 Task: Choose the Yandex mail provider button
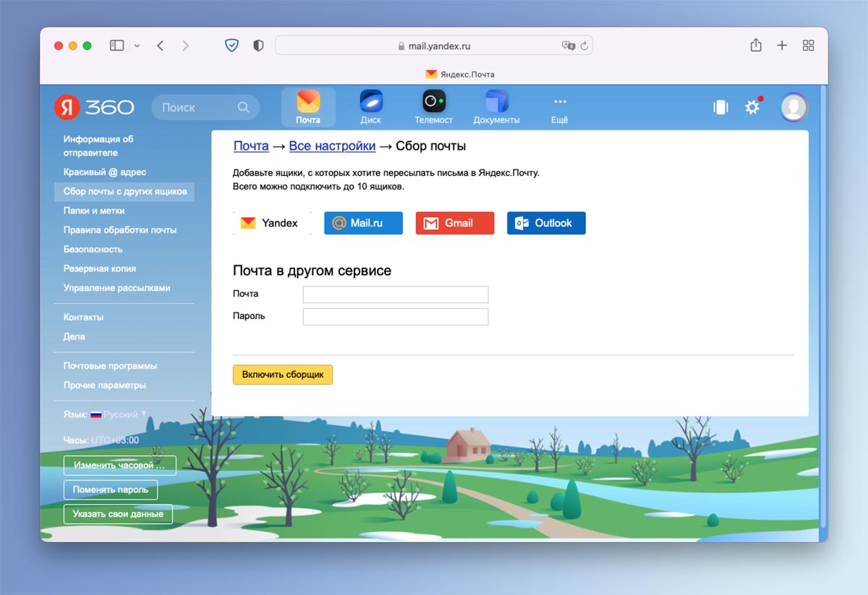point(272,223)
